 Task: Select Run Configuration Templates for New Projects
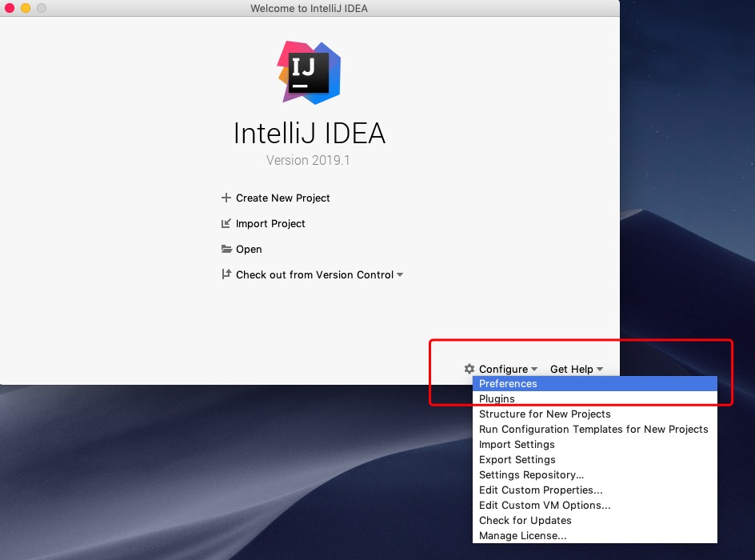(x=593, y=430)
